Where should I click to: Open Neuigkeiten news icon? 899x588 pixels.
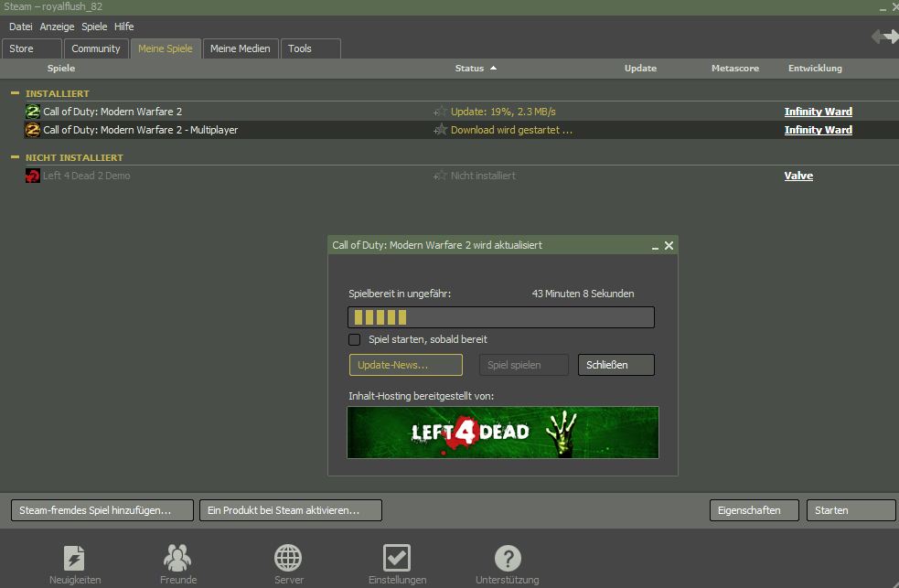coord(74,558)
